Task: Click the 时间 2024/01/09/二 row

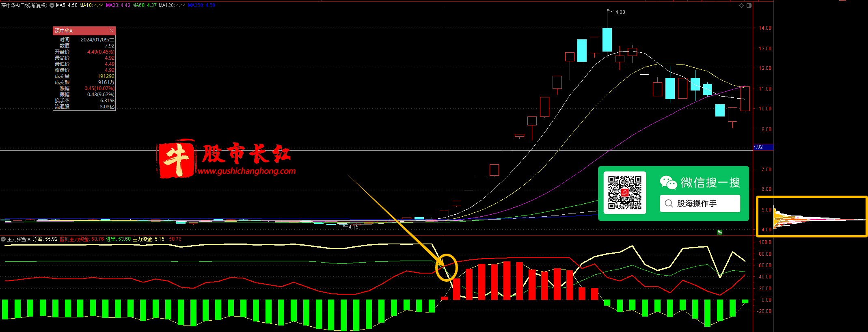Action: point(84,40)
